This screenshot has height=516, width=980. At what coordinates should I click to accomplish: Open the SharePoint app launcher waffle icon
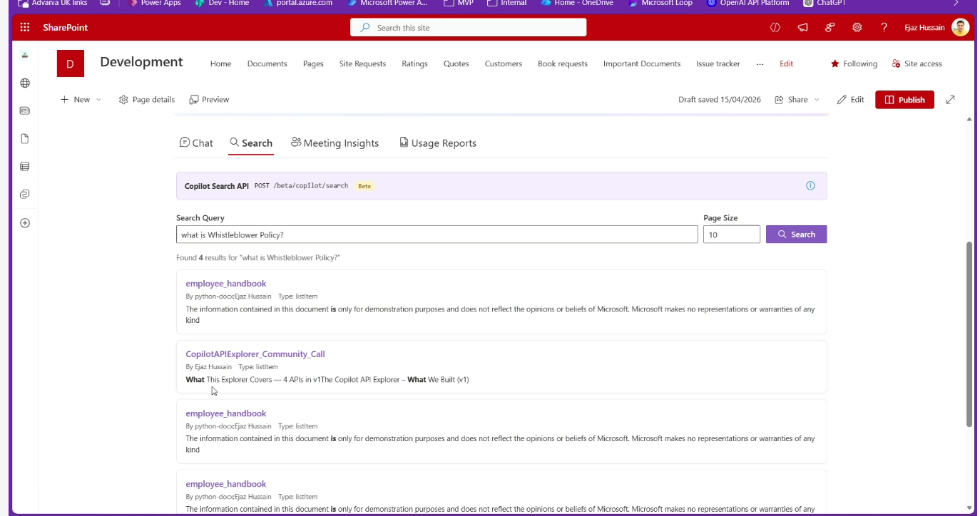click(x=25, y=28)
